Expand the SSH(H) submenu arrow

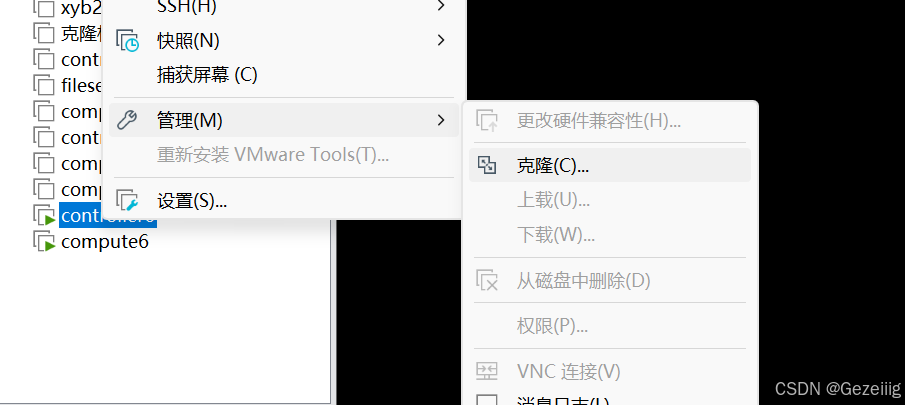pos(441,6)
